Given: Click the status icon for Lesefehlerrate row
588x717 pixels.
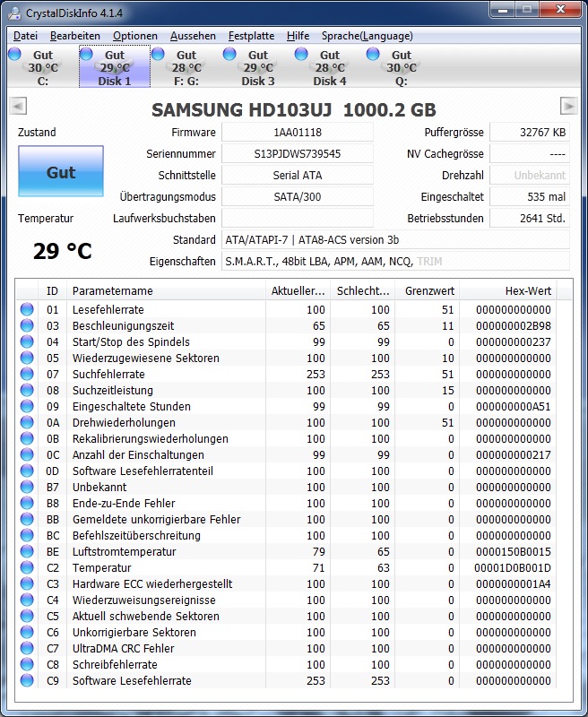Looking at the screenshot, I should (27, 309).
